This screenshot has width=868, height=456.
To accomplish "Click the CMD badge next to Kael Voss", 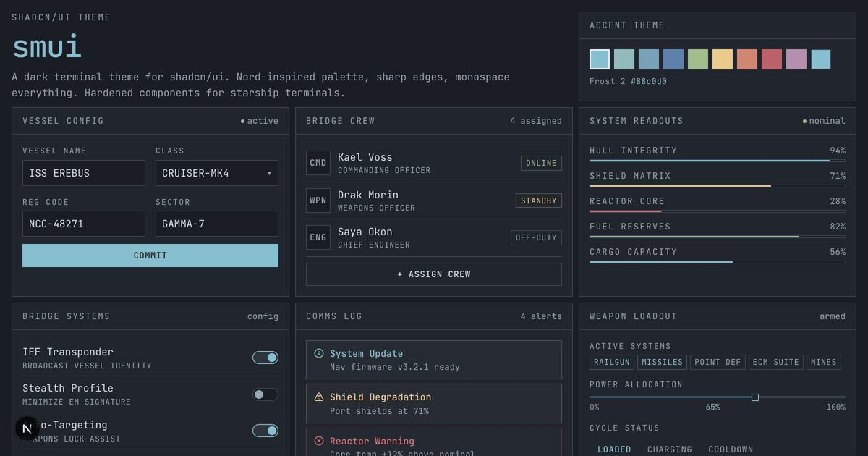I will (x=318, y=162).
